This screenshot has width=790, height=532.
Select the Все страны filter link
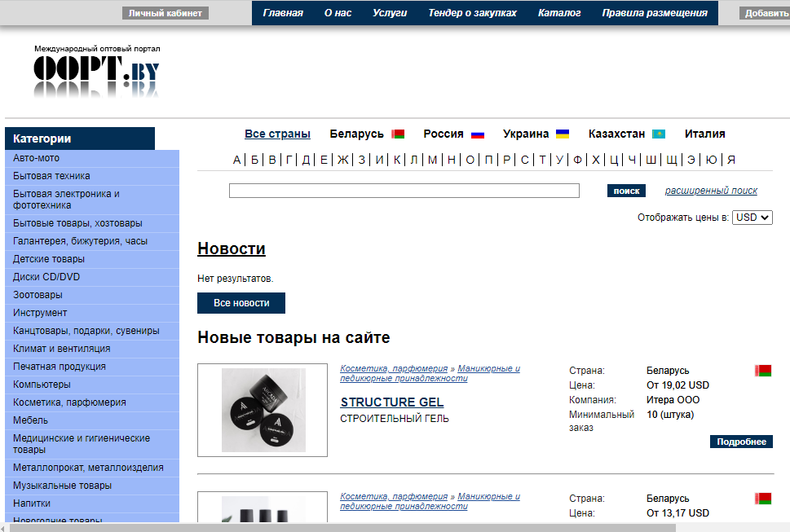(x=278, y=134)
